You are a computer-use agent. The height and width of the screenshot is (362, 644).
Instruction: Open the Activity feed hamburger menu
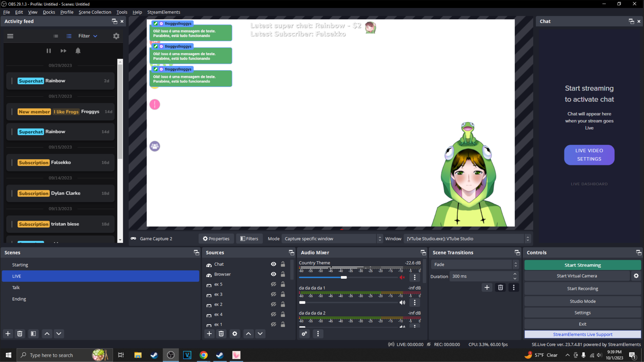(x=10, y=36)
